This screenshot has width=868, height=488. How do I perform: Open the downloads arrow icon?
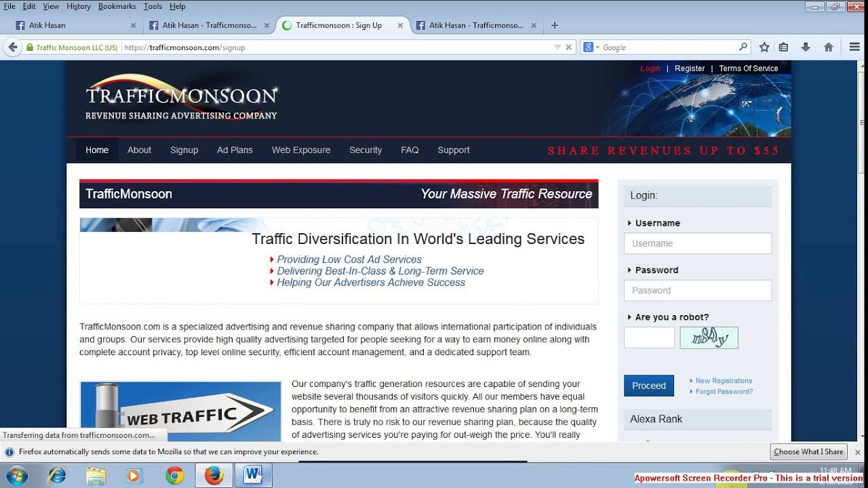806,47
